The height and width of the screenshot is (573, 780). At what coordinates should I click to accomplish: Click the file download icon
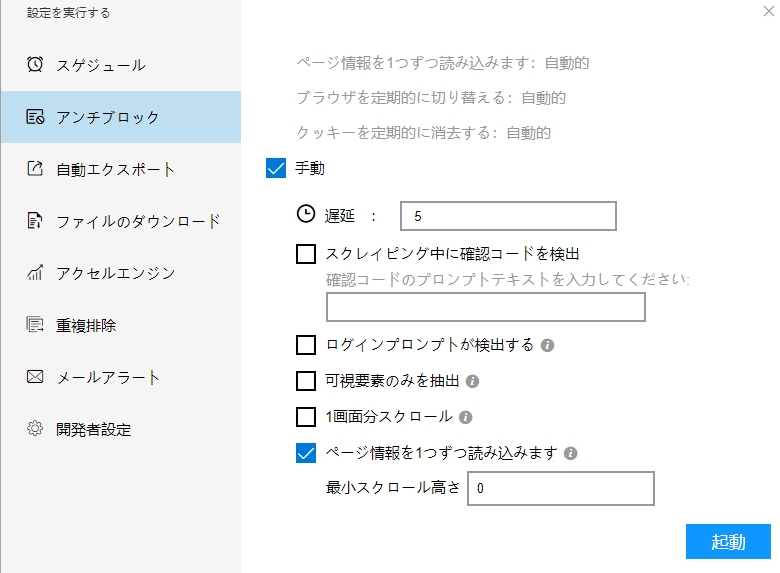point(35,221)
